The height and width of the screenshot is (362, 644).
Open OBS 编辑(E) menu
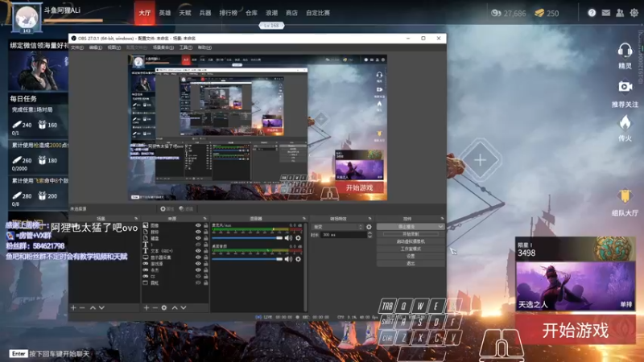tap(95, 47)
